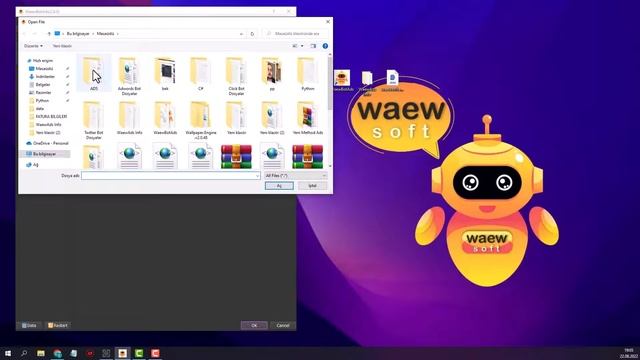Viewport: 640px width, 360px height.
Task: Select Python in the navigation pane
Action: point(39,100)
